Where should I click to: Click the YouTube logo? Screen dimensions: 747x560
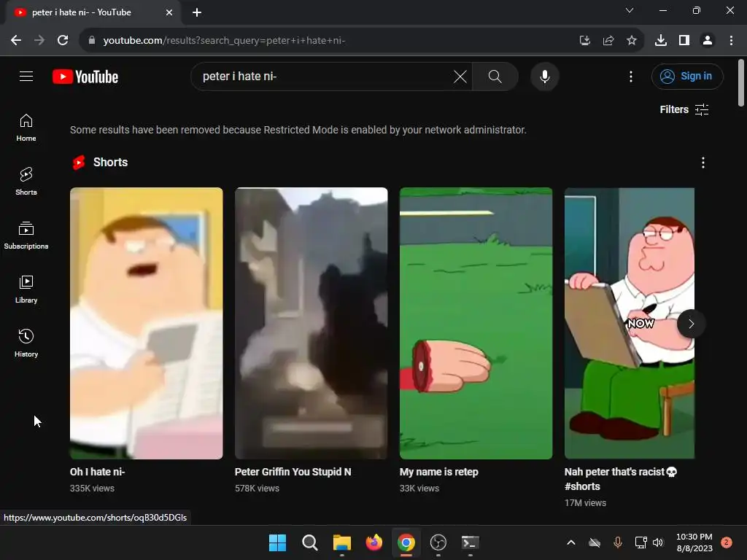pyautogui.click(x=85, y=77)
